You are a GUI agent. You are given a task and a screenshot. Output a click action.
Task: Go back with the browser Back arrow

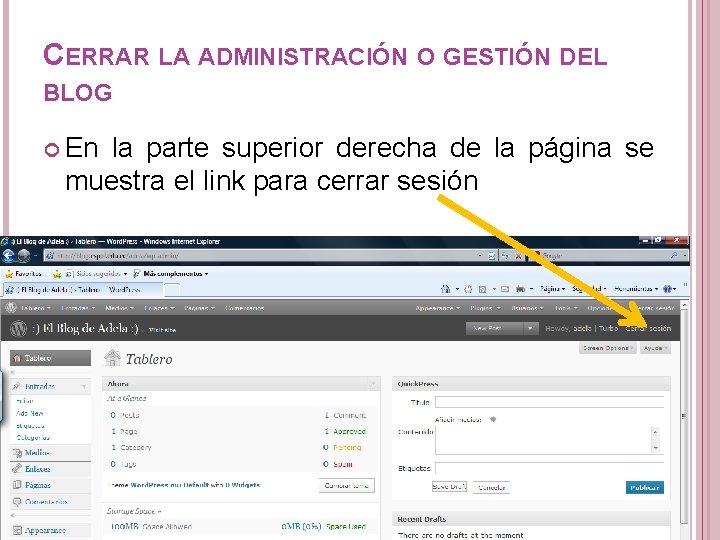[x=8, y=255]
